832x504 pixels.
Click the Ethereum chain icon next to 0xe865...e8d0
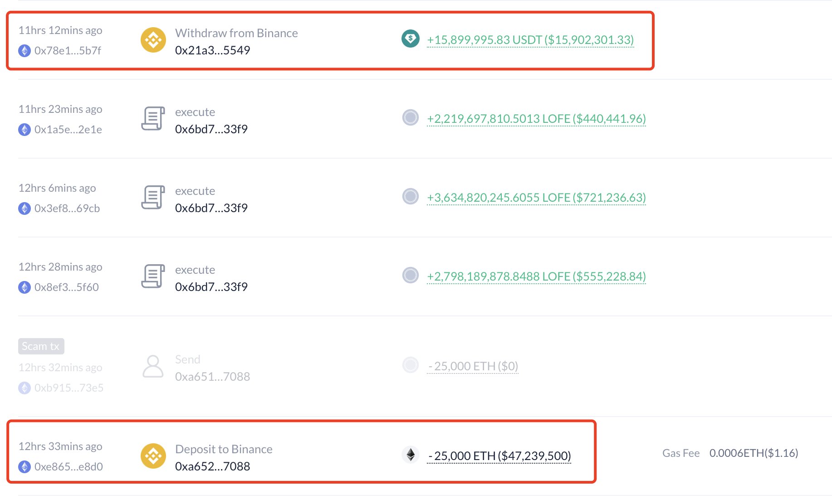(x=24, y=467)
